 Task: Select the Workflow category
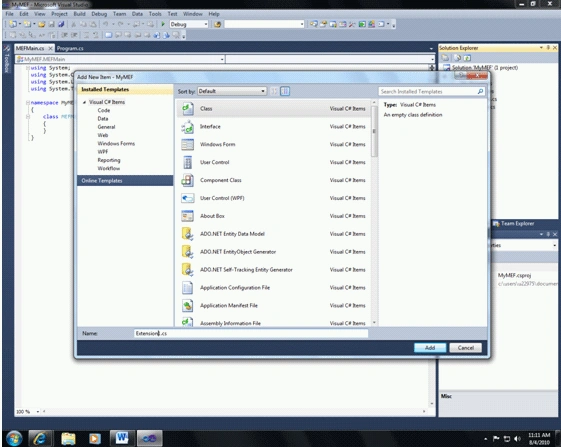point(109,168)
